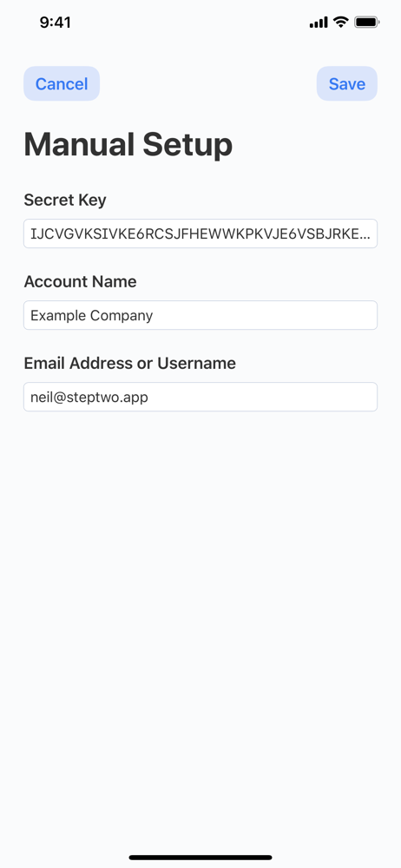Tap empty background below the email field
The image size is (401, 868).
coord(200,609)
